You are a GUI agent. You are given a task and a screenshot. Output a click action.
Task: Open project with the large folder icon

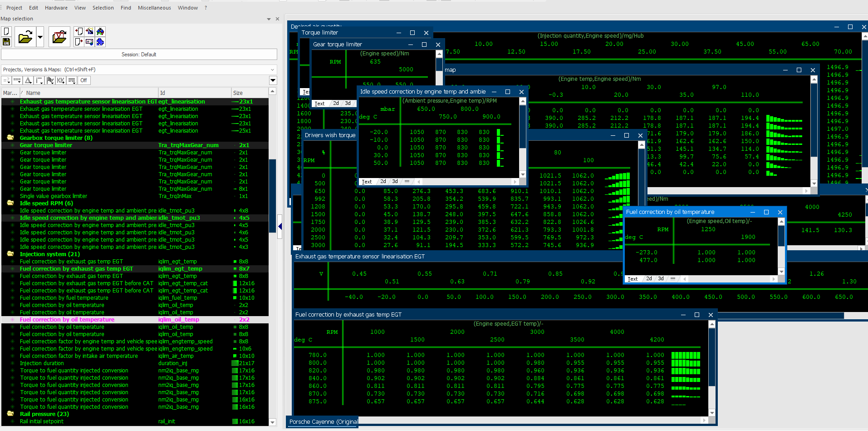[x=25, y=37]
